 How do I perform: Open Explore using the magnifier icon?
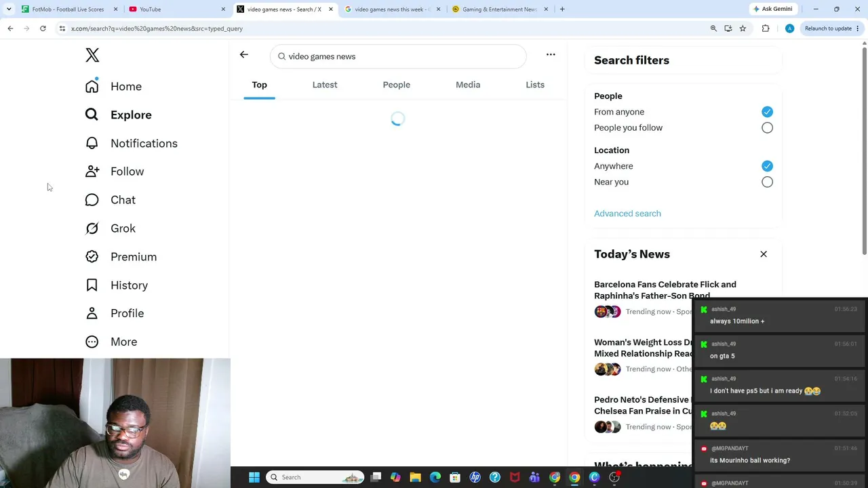coord(92,115)
